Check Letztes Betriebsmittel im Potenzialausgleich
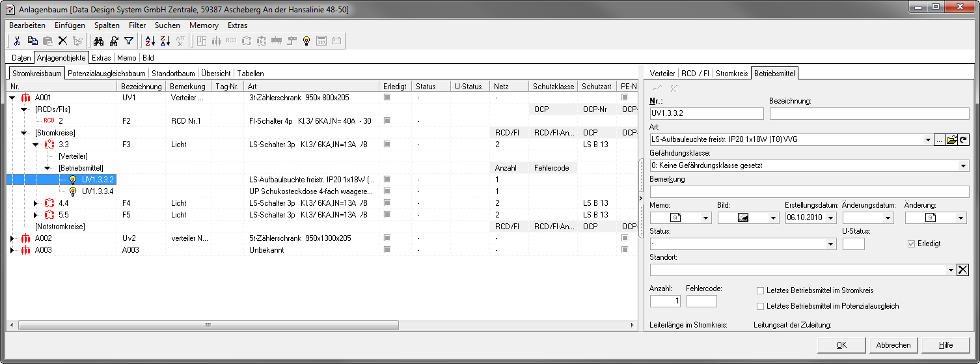 [760, 306]
